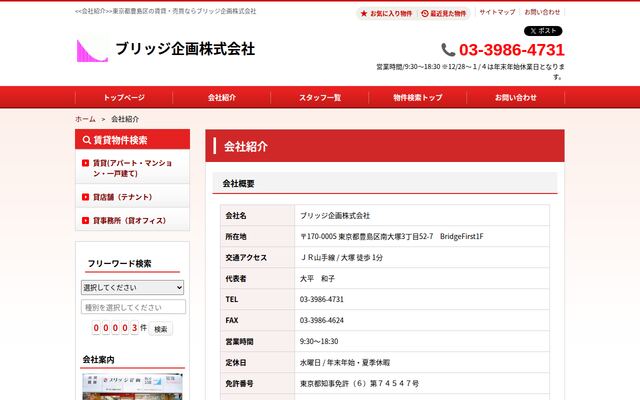Image resolution: width=640 pixels, height=400 pixels.
Task: Click the 代表者 label cell
Action: tap(257, 279)
